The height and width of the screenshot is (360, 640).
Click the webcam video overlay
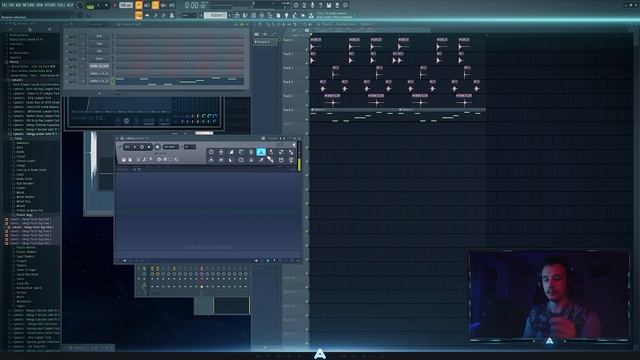[x=549, y=296]
